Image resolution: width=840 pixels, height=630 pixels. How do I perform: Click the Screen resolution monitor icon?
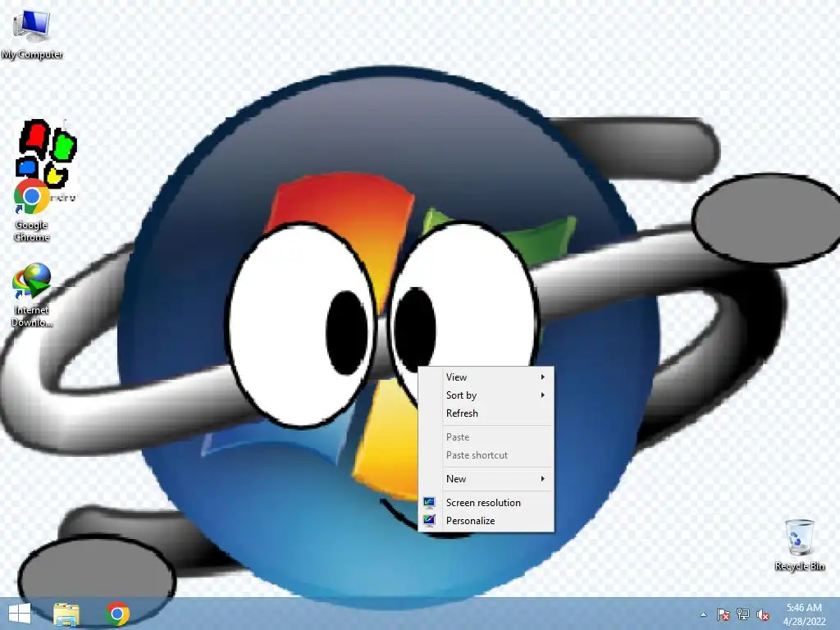point(429,503)
